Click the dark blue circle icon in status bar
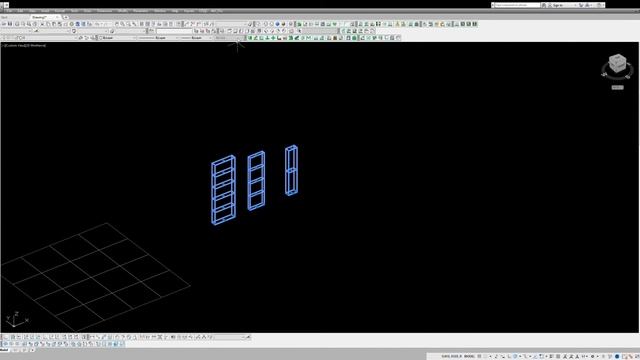 point(617,356)
